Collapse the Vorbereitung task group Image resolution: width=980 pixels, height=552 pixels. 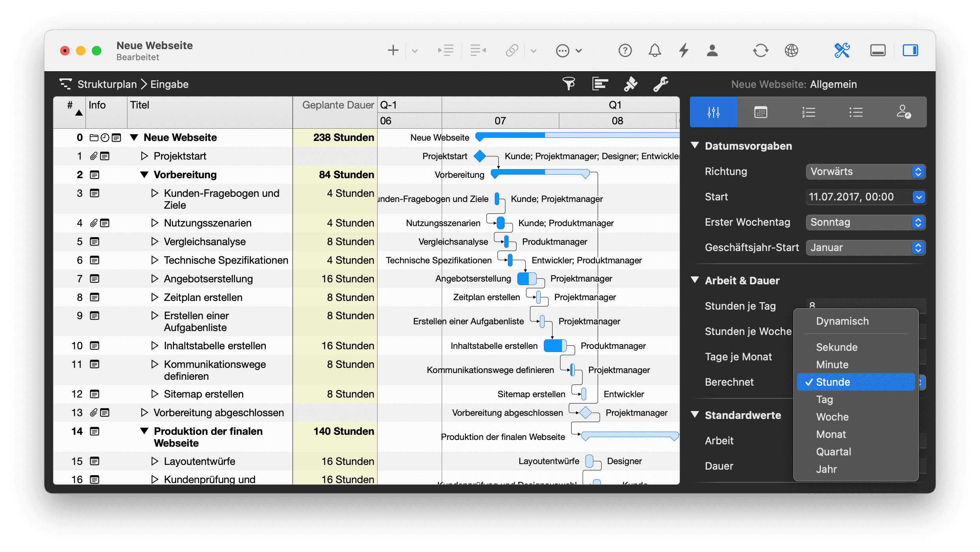click(x=144, y=175)
